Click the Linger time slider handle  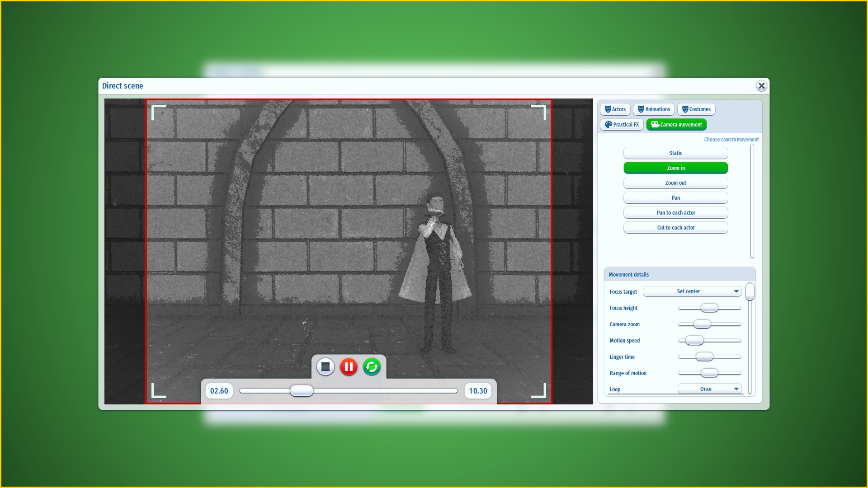704,357
